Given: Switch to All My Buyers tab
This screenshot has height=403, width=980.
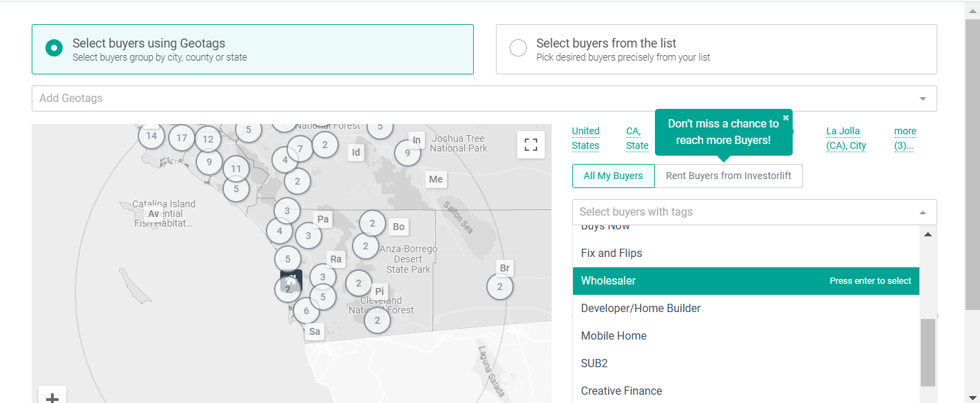Looking at the screenshot, I should point(613,176).
